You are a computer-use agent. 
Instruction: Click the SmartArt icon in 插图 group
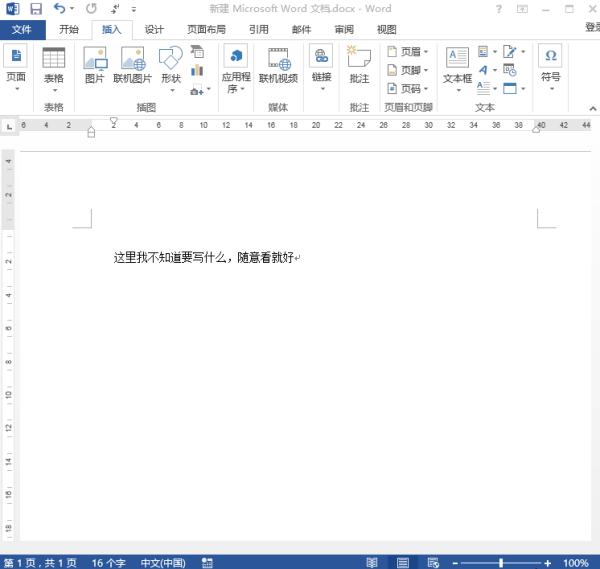(197, 52)
